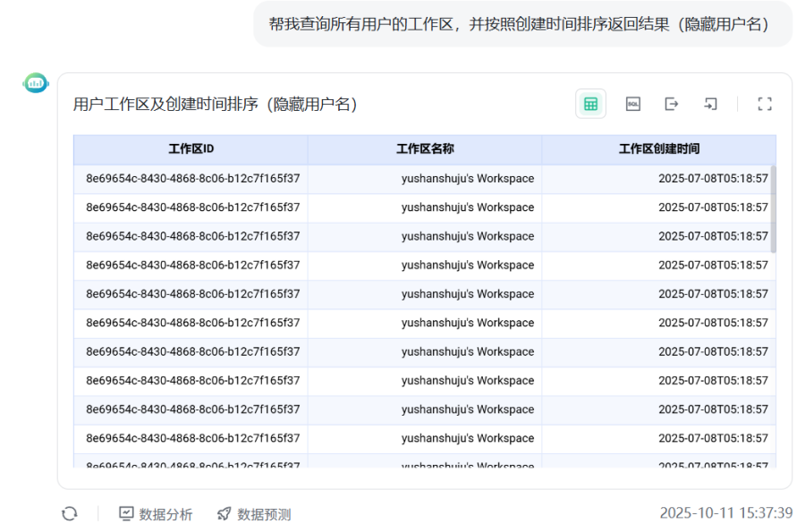
Task: Click the export data icon
Action: (x=672, y=104)
